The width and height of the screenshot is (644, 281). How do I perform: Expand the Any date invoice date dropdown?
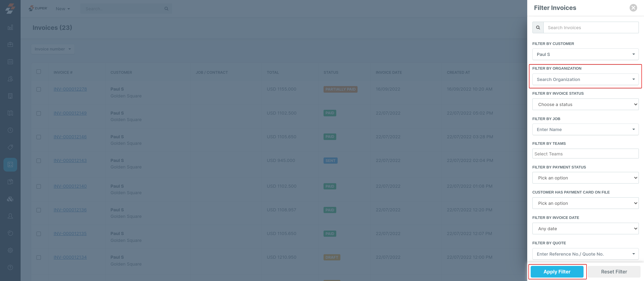[585, 229]
